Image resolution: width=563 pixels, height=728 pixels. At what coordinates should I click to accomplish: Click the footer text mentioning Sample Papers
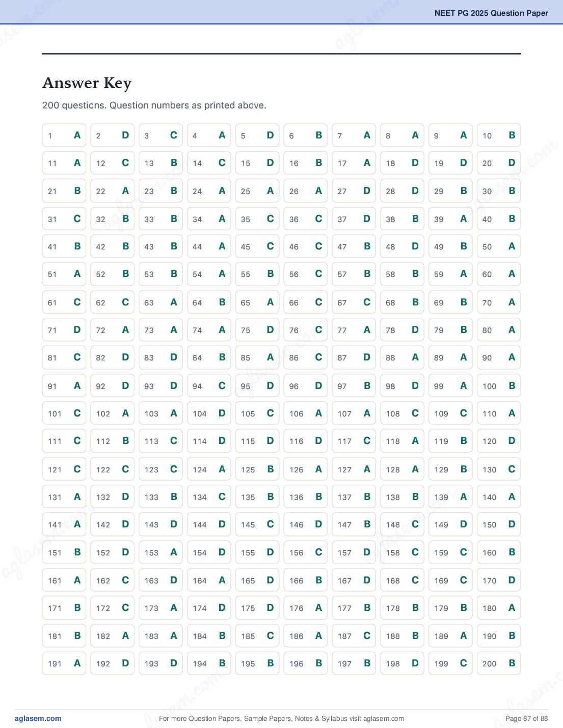pos(281,718)
